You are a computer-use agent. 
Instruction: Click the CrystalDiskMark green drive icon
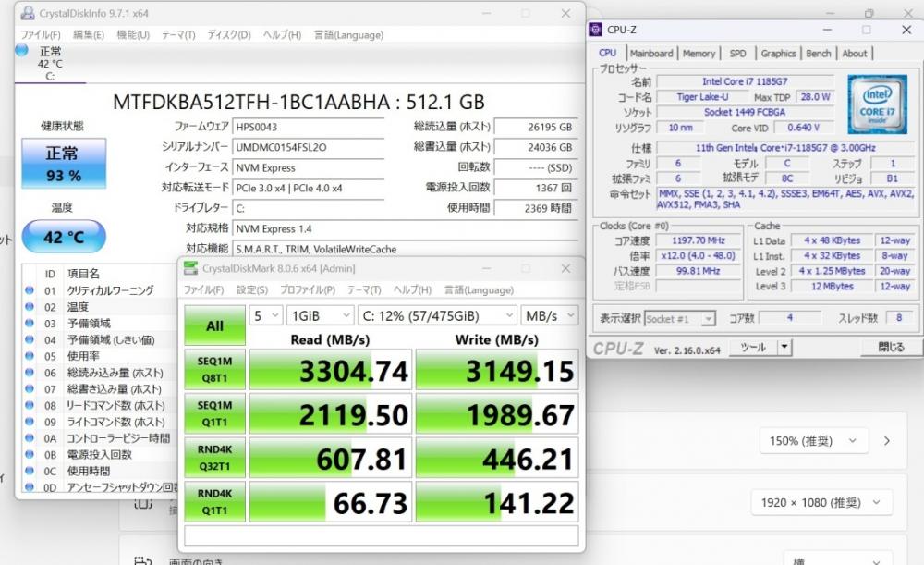coord(190,268)
